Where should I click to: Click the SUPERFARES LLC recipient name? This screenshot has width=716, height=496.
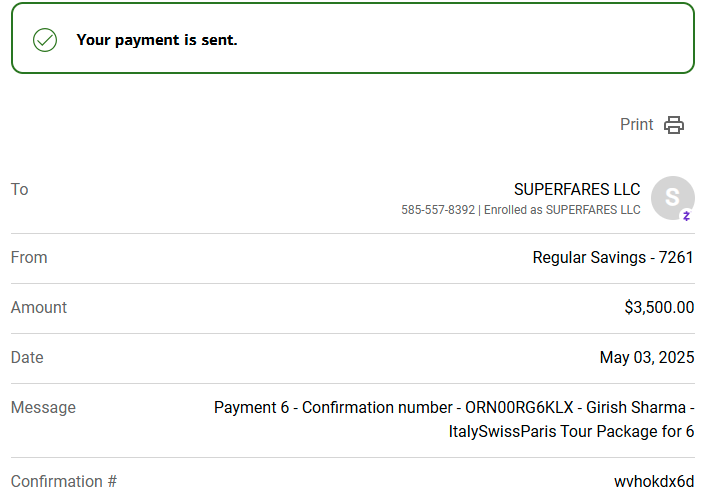tap(577, 189)
